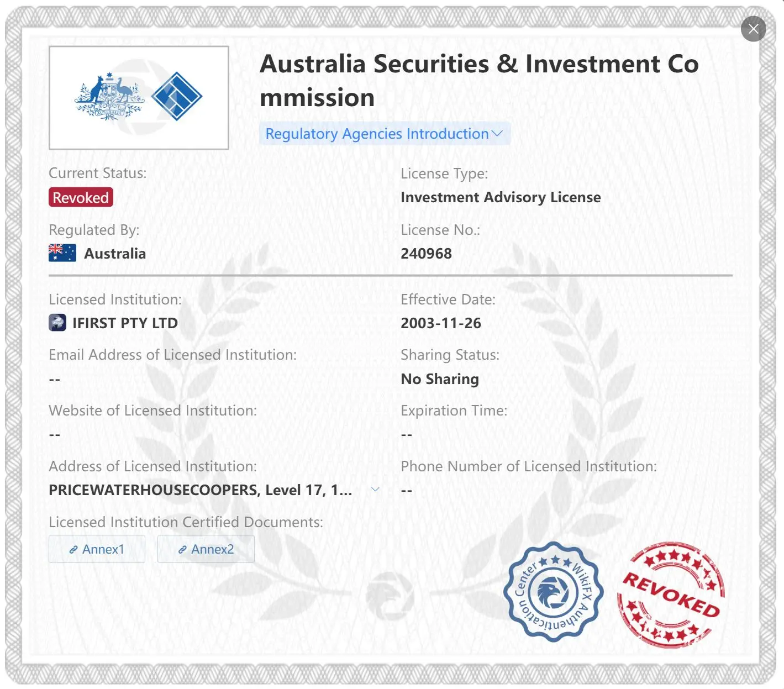This screenshot has width=784, height=689.
Task: Click the Expiration Time label
Action: pyautogui.click(x=454, y=411)
